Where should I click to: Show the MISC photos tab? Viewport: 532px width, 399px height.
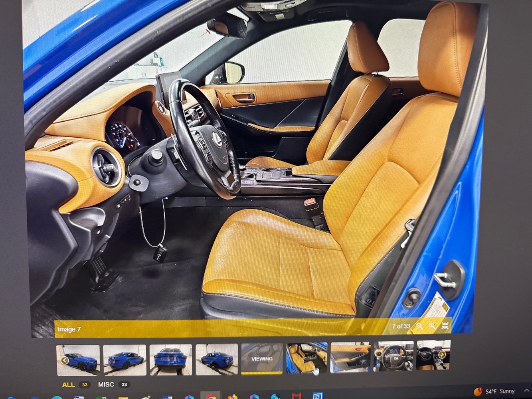coord(106,385)
